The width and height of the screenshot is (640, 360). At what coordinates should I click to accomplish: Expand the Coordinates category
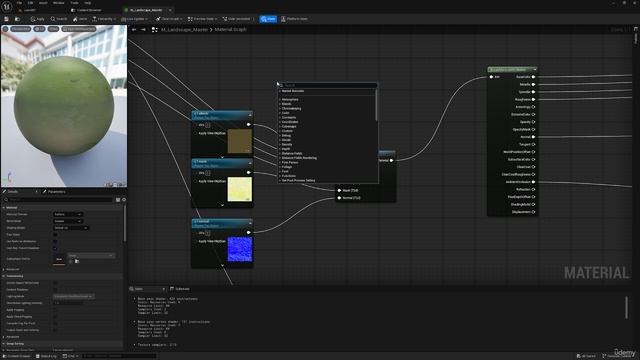289,122
